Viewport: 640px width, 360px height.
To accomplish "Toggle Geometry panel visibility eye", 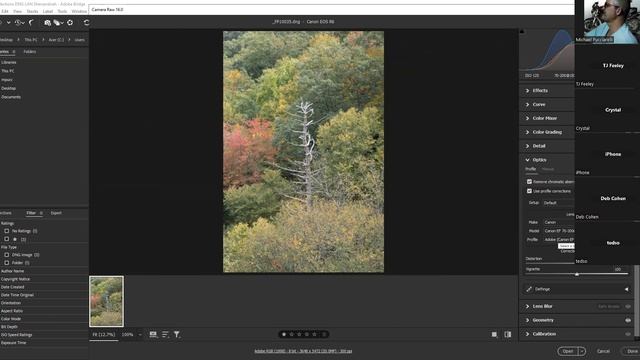I will [x=628, y=320].
